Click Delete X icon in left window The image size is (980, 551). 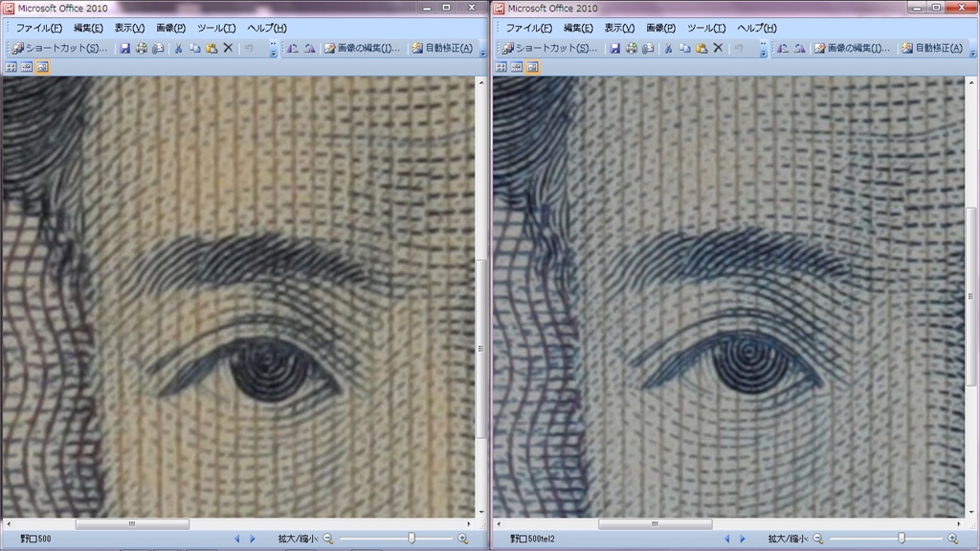pos(228,48)
